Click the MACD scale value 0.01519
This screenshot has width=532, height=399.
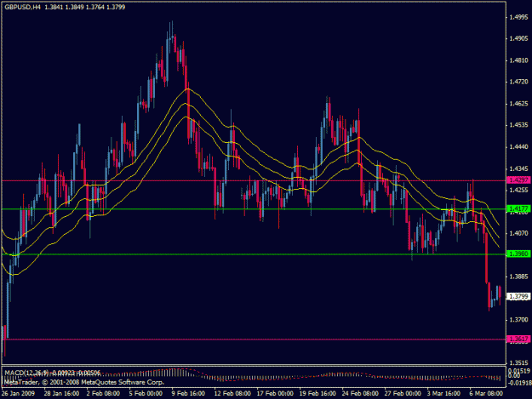pyautogui.click(x=519, y=371)
